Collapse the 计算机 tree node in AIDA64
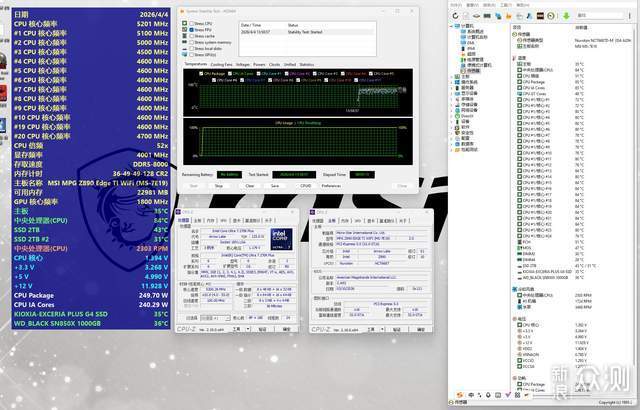Viewport: 640px width, 410px height. pos(452,26)
